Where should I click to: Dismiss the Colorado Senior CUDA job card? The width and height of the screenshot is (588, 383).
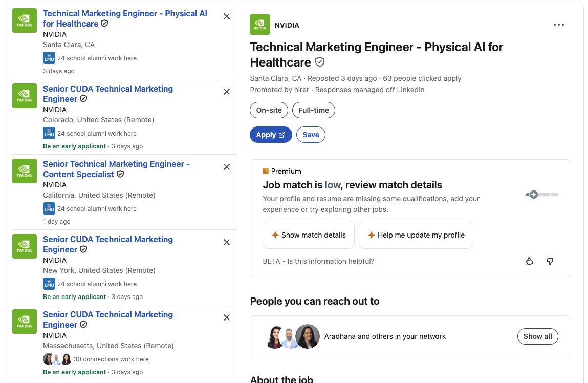point(227,92)
